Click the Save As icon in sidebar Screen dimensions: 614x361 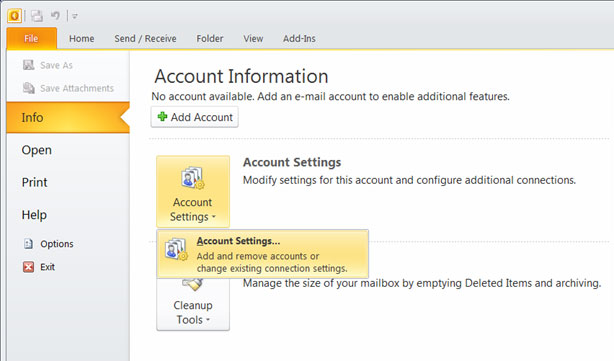[29, 65]
